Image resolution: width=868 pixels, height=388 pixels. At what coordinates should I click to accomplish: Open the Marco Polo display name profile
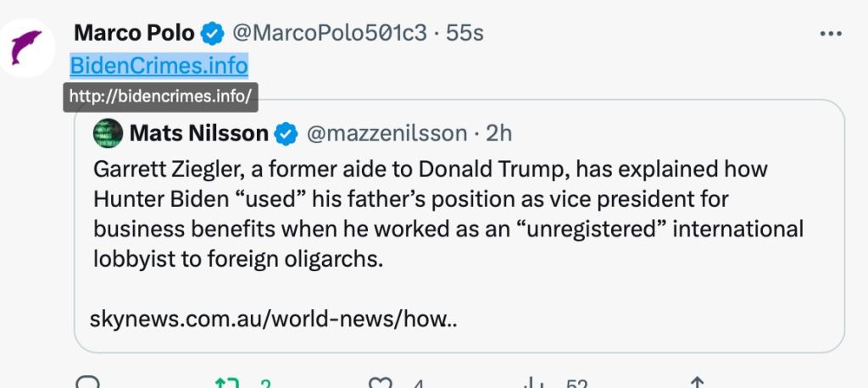134,34
